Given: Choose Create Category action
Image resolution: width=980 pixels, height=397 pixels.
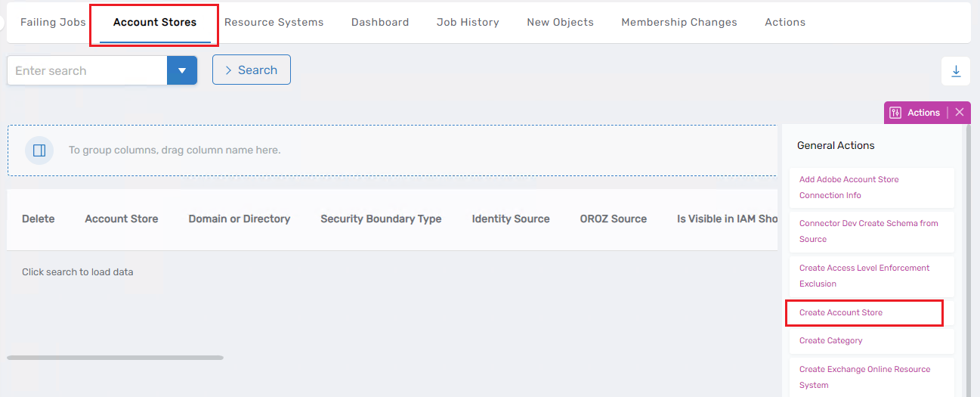Looking at the screenshot, I should pyautogui.click(x=872, y=340).
